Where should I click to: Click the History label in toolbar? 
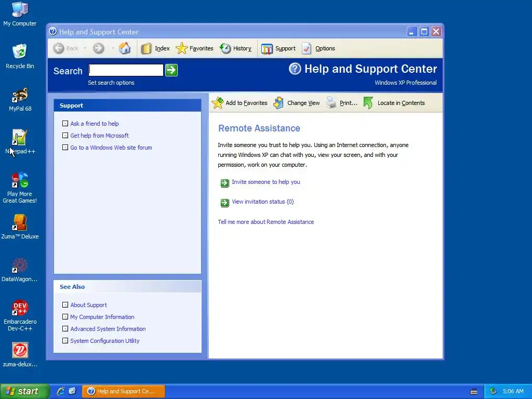[x=242, y=48]
